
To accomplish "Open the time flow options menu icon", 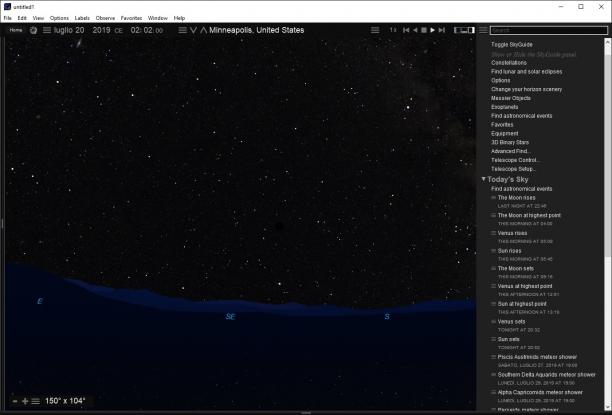I will click(375, 30).
